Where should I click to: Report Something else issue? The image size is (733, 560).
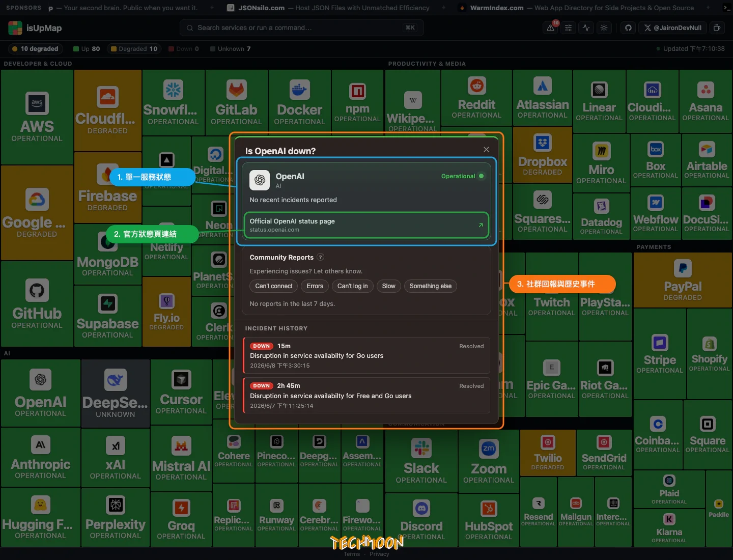(431, 286)
